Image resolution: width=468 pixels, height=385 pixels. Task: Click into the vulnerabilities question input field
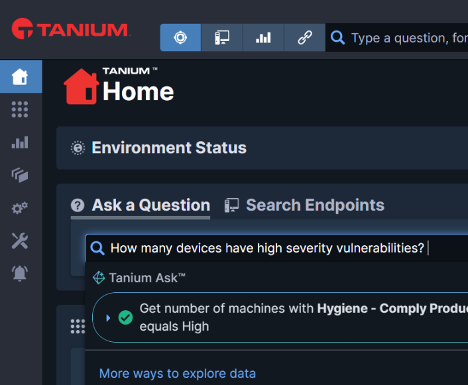pyautogui.click(x=277, y=248)
